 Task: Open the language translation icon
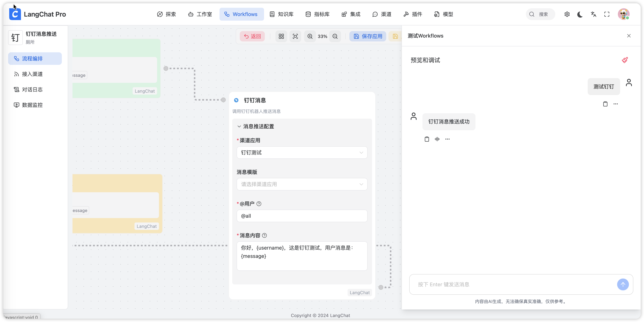594,14
